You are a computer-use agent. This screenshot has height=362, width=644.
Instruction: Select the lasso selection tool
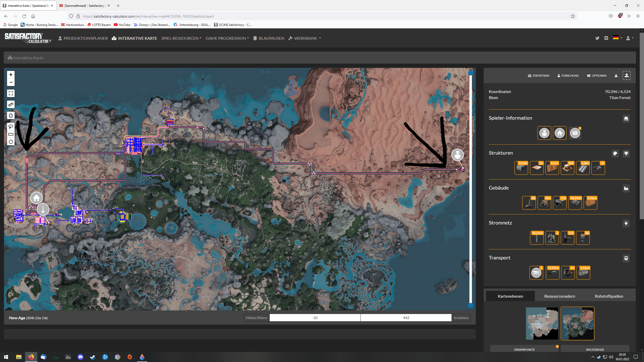tap(11, 126)
